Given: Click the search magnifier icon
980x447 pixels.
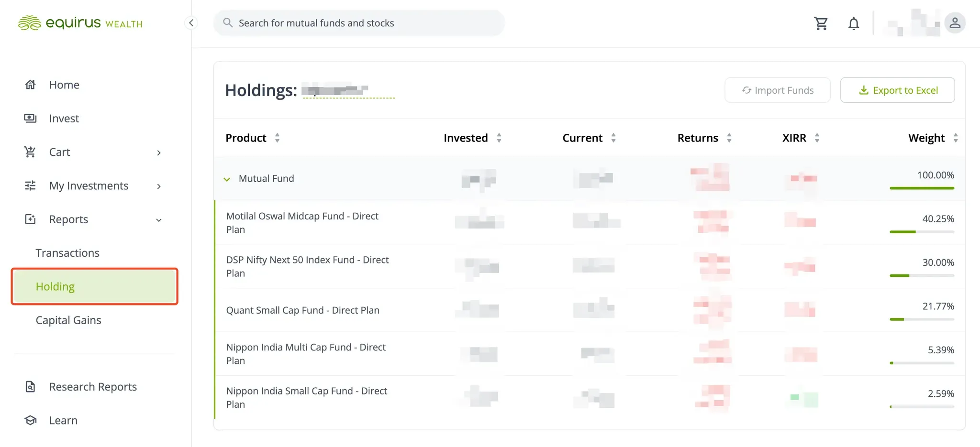Looking at the screenshot, I should pyautogui.click(x=228, y=23).
